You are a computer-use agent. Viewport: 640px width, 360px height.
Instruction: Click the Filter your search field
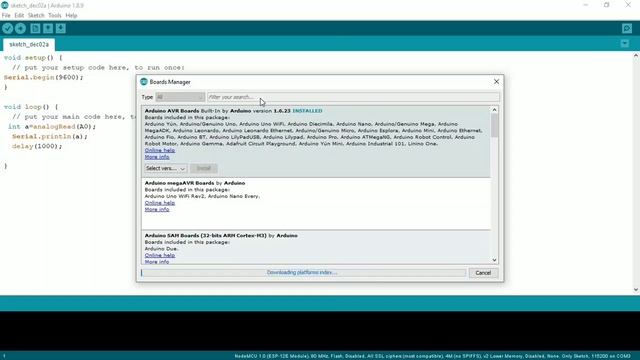pos(353,97)
